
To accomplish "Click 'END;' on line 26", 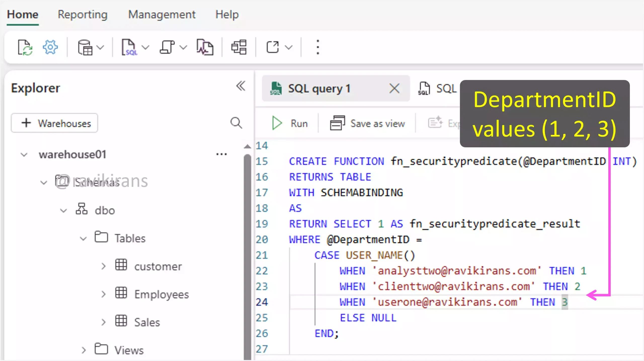I will coord(327,333).
